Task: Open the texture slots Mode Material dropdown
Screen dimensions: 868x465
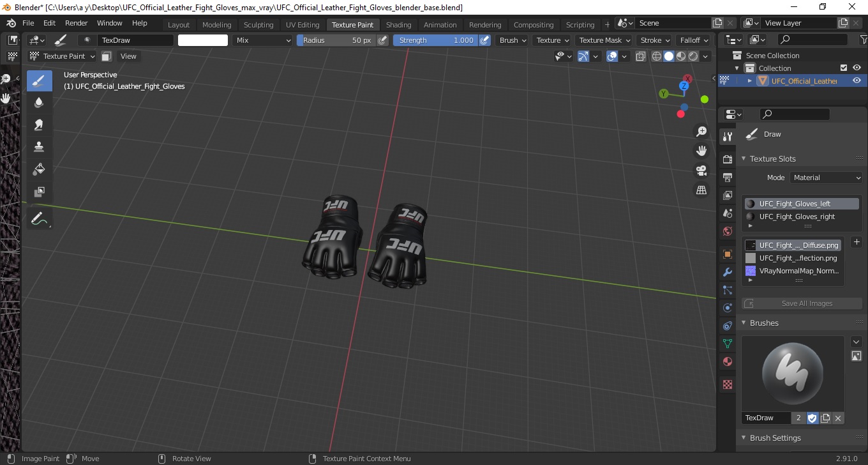Action: coord(826,178)
